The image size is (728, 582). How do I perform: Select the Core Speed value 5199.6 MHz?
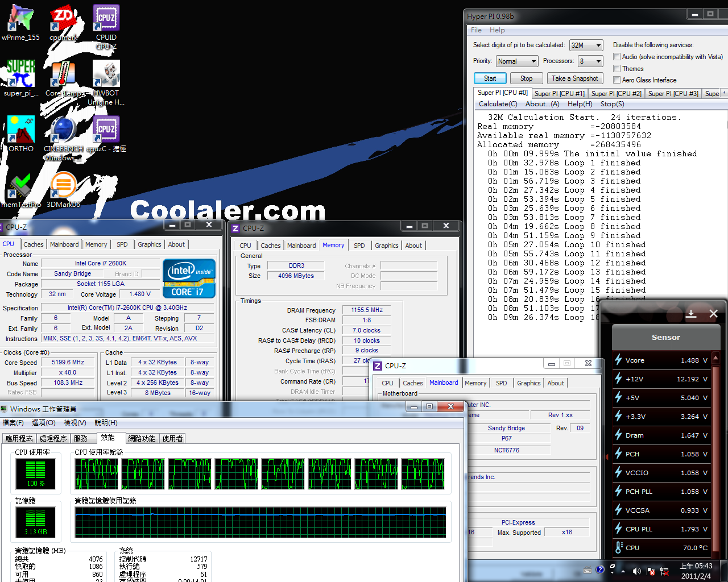click(x=68, y=362)
